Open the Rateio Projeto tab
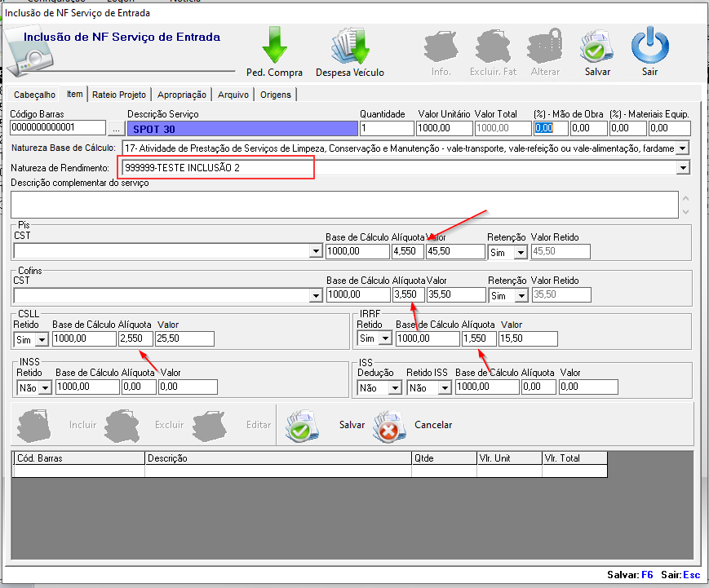Image resolution: width=709 pixels, height=588 pixels. pyautogui.click(x=119, y=95)
